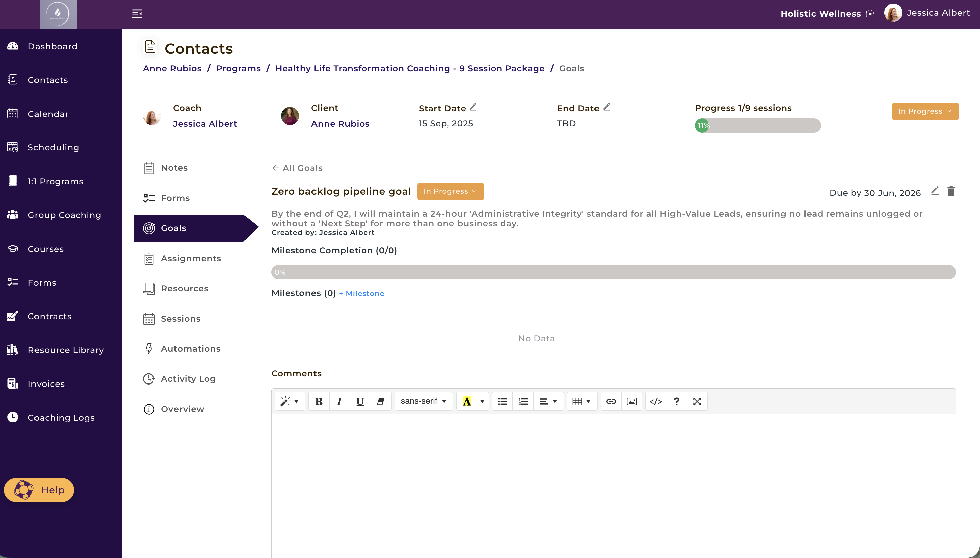Open the Assignments tab
The image size is (980, 558).
[x=191, y=258]
